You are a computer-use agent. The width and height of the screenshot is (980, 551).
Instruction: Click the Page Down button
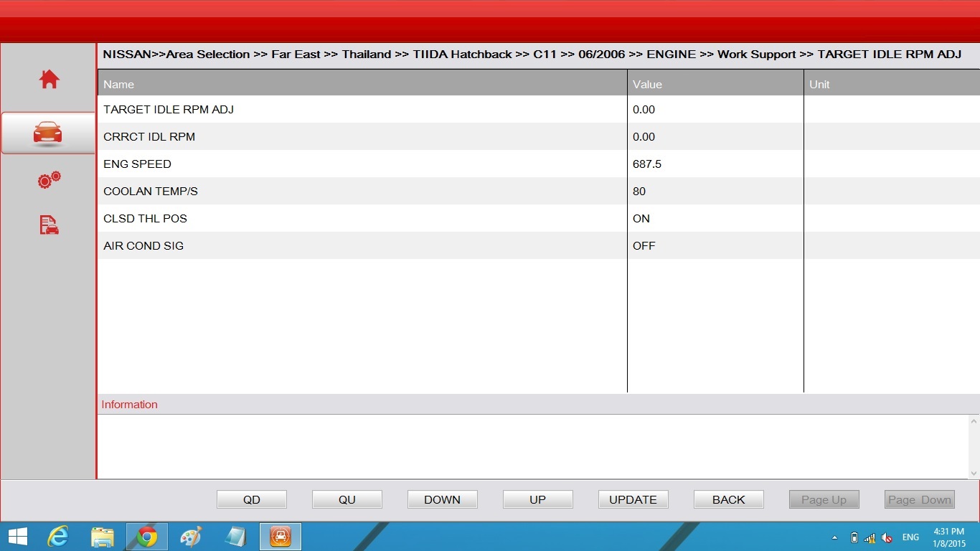[920, 499]
